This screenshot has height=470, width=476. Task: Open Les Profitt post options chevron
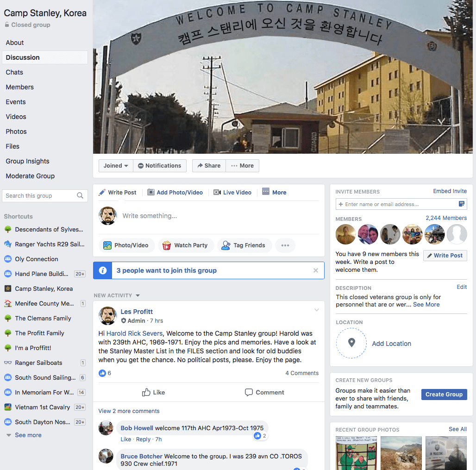tap(317, 310)
